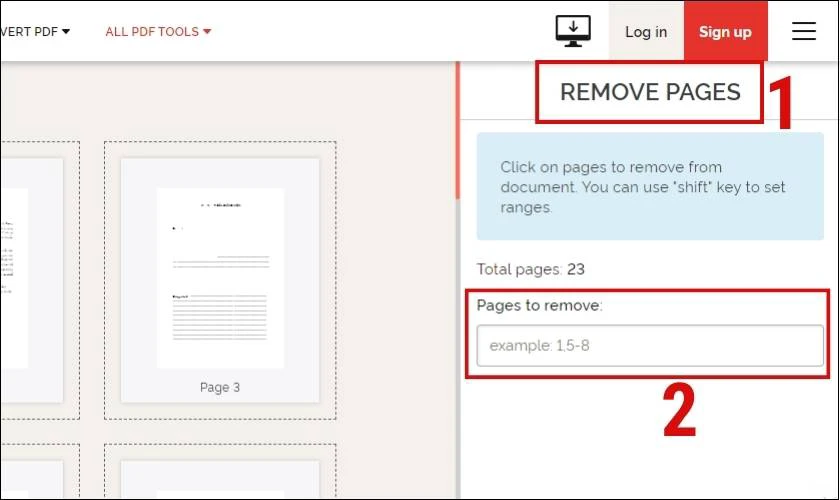Click the REMOVE PAGES heading
Screen dimensions: 840x500
[x=650, y=92]
